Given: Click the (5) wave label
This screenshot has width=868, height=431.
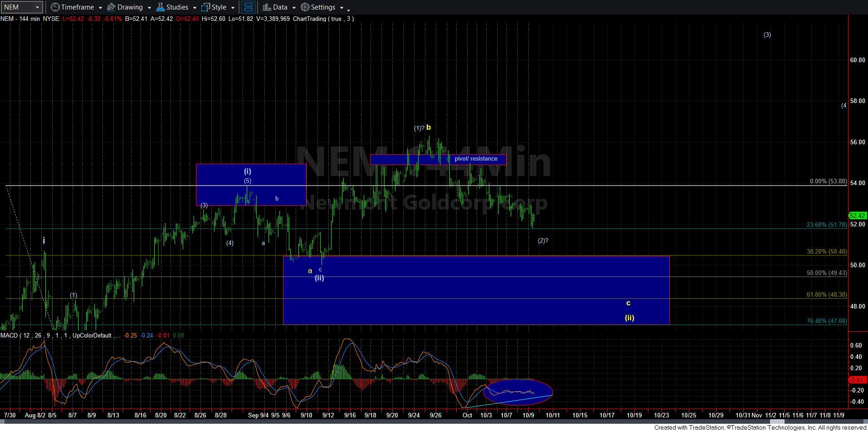Looking at the screenshot, I should [248, 181].
